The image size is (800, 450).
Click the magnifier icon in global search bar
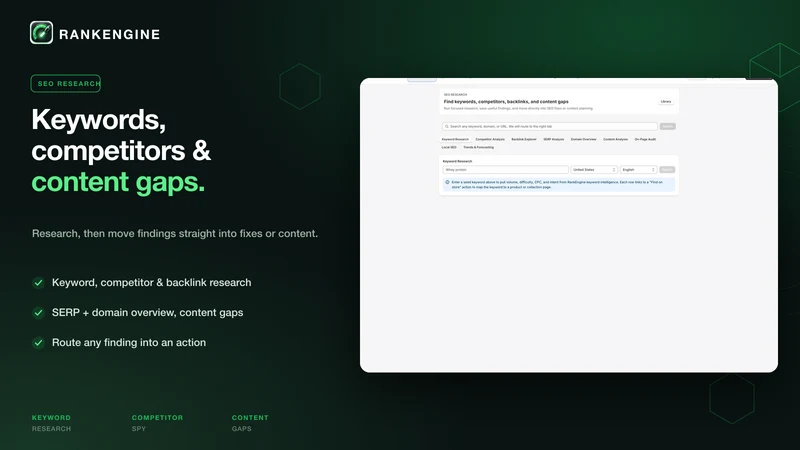point(446,127)
